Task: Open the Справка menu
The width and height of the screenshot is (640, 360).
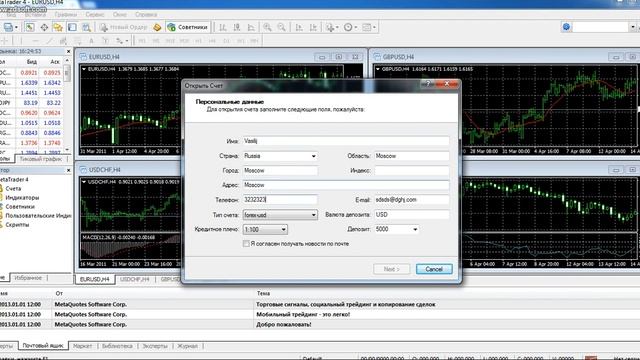Action: coord(146,14)
